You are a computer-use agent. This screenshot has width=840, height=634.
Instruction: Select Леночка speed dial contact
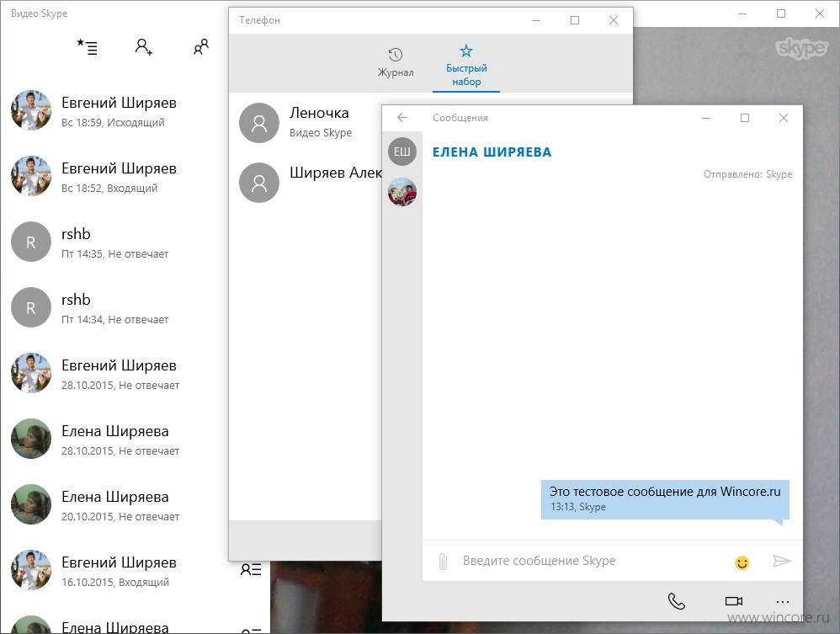(306, 123)
